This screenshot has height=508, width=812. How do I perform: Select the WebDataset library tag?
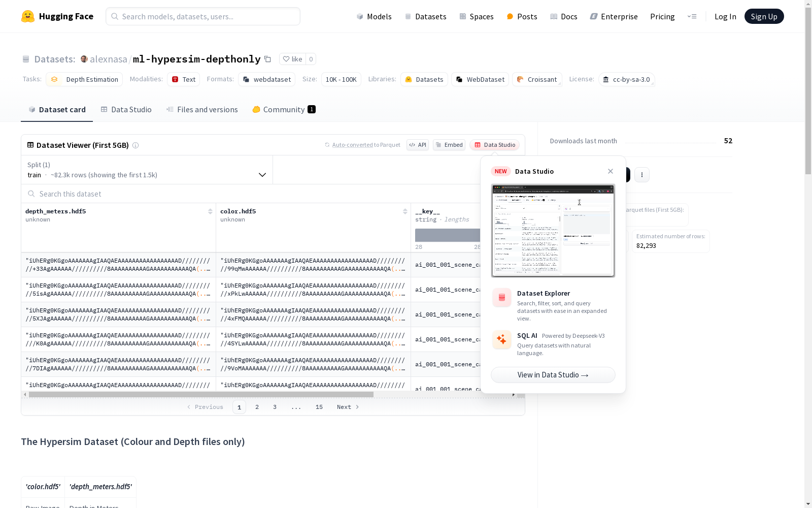480,79
